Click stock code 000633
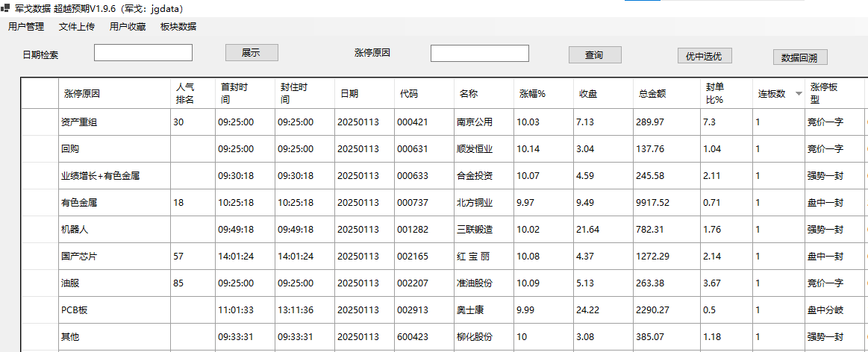 coord(425,176)
